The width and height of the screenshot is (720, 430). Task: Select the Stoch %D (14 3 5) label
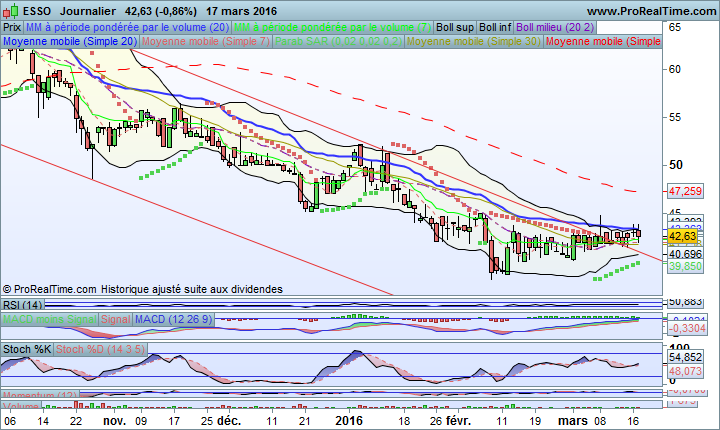click(101, 349)
